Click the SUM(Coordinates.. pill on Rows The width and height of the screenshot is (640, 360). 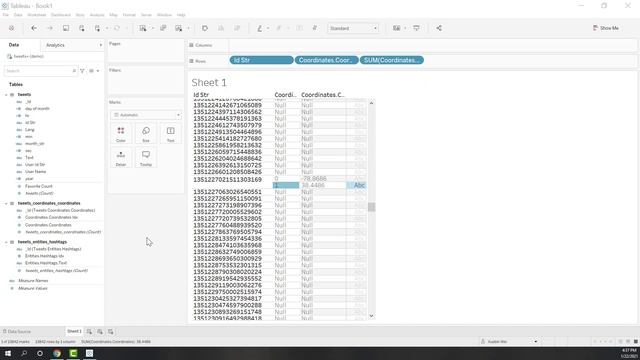(392, 60)
